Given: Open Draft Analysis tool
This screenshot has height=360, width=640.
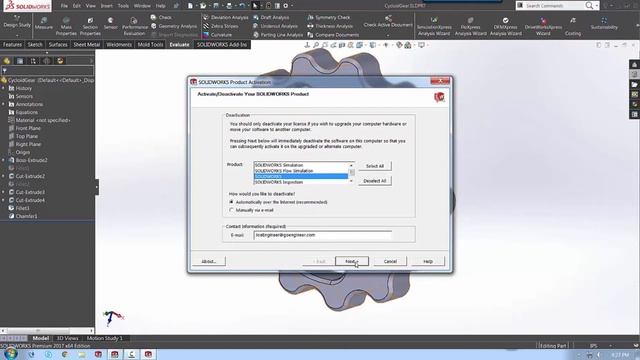Looking at the screenshot, I should [271, 18].
